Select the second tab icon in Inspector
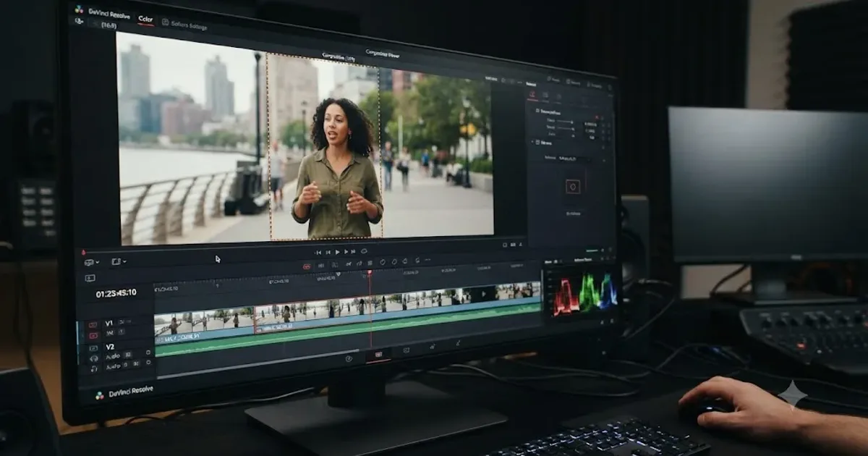This screenshot has width=868, height=456. click(545, 96)
